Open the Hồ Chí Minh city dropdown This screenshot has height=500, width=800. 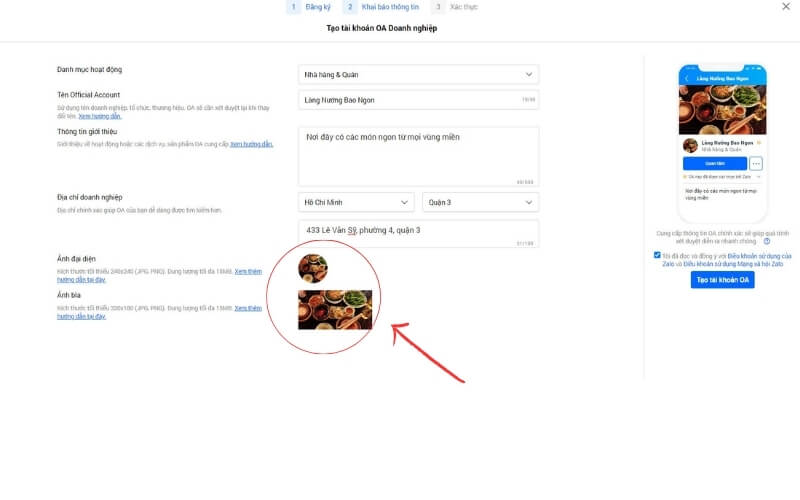coord(356,203)
